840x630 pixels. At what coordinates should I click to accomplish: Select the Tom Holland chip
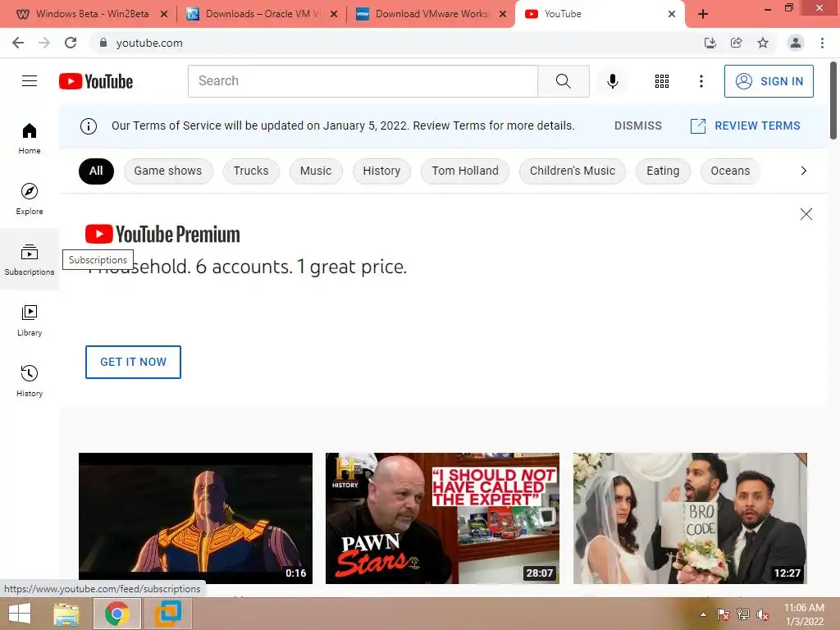[x=465, y=171]
